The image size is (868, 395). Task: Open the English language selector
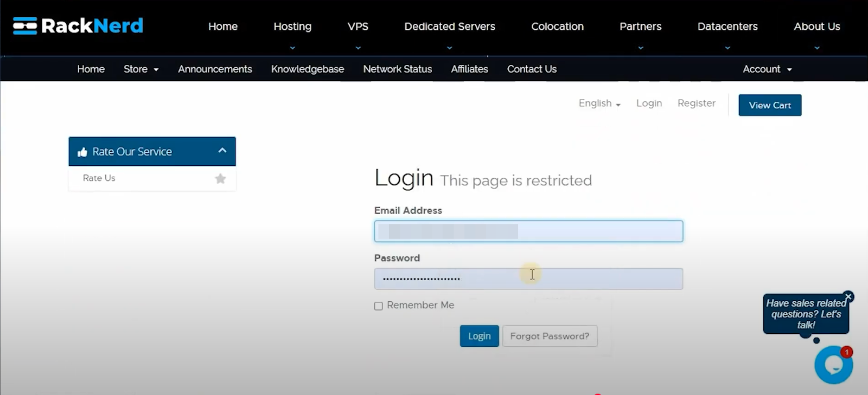tap(599, 103)
